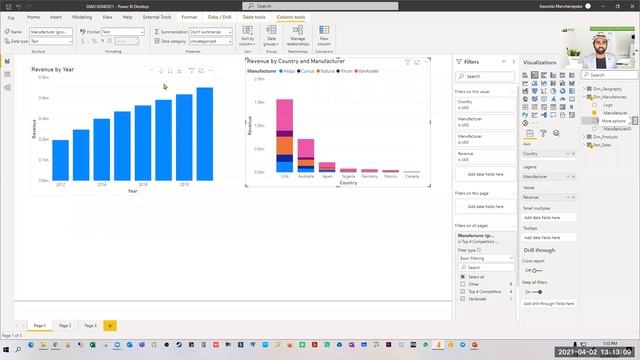Click the Revenue filter card
The height and width of the screenshot is (360, 640).
click(x=485, y=157)
